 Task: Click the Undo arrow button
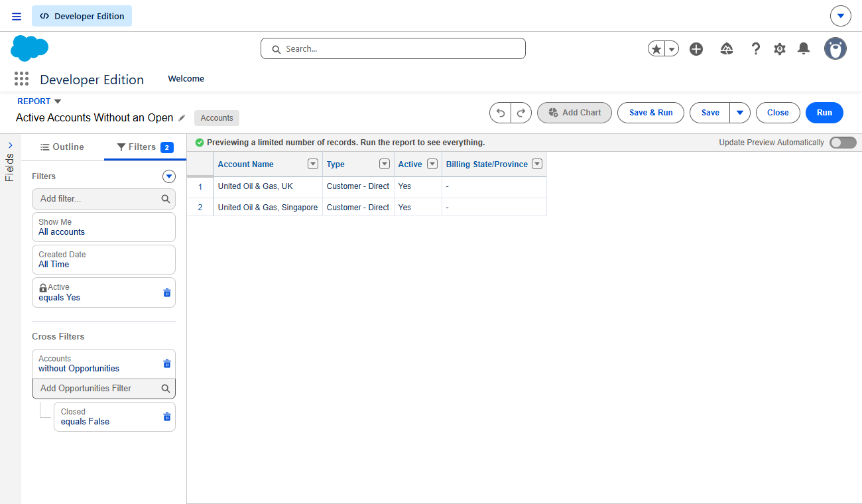coord(501,113)
